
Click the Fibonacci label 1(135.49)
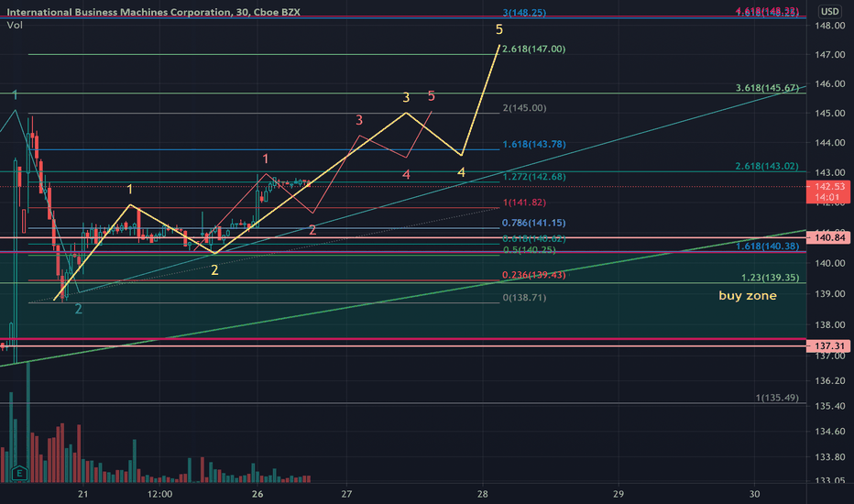777,398
